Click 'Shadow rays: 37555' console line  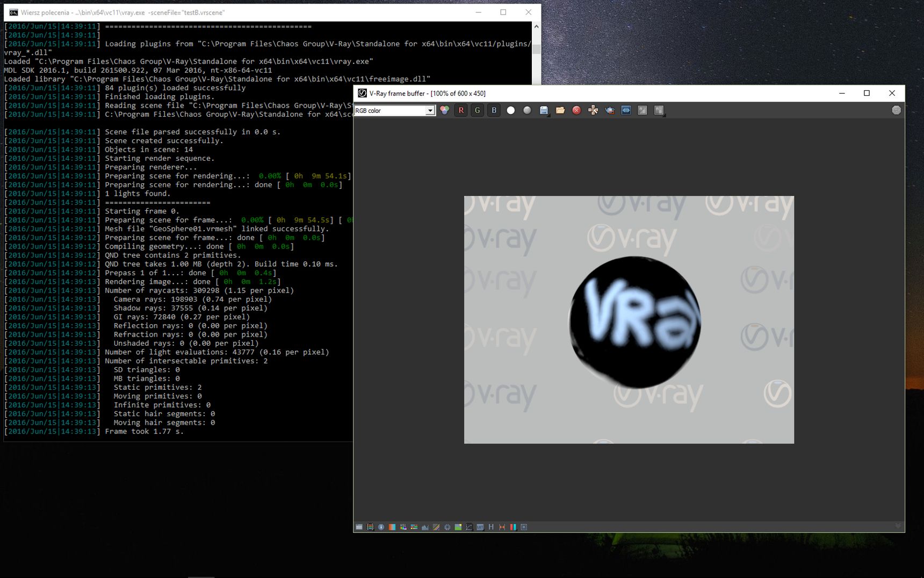tap(191, 308)
